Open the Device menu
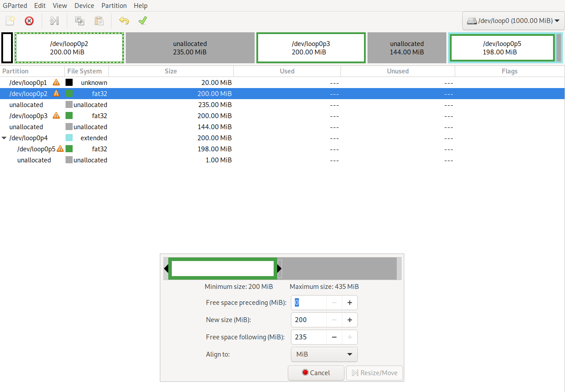Image resolution: width=565 pixels, height=392 pixels. [84, 6]
